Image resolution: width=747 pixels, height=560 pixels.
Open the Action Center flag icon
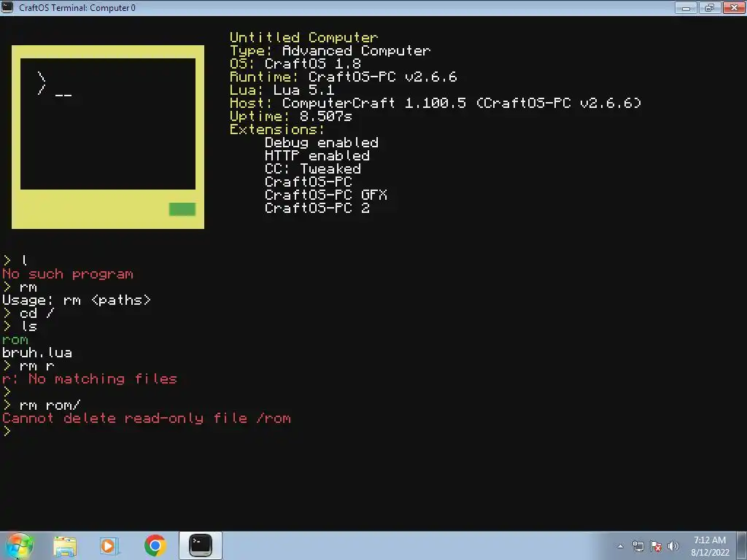(656, 546)
